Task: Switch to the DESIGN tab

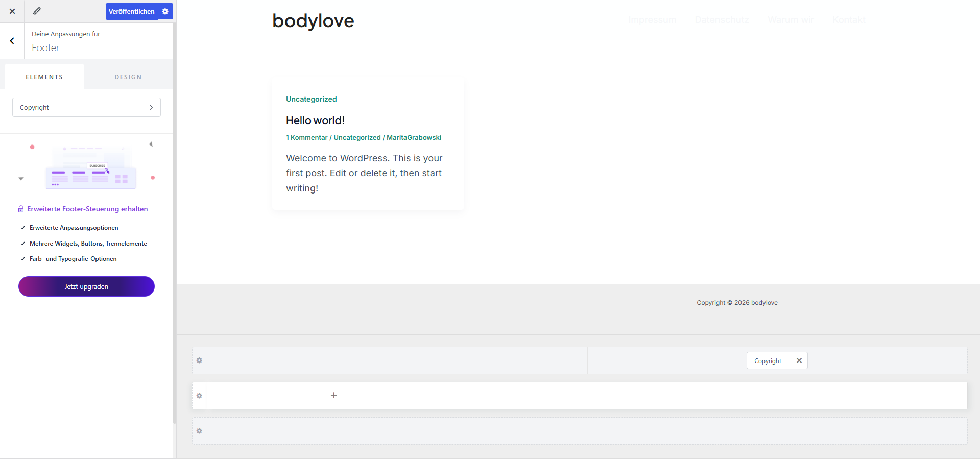Action: click(x=128, y=77)
